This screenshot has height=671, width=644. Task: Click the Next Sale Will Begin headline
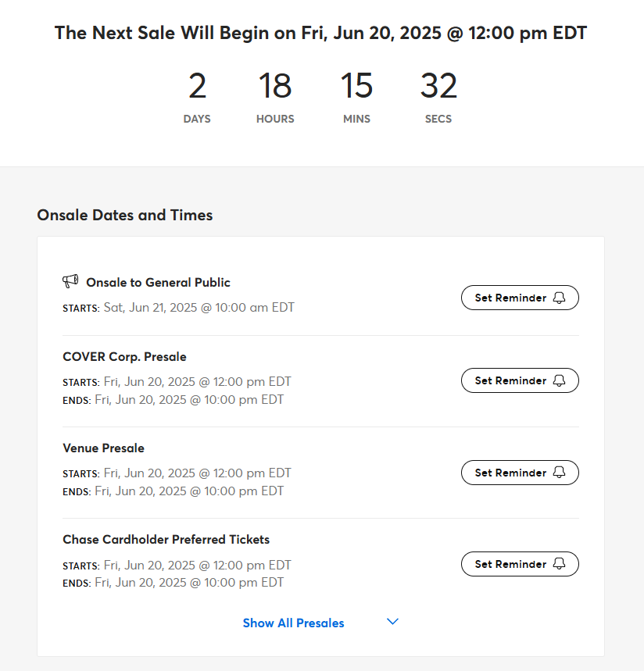pos(320,33)
